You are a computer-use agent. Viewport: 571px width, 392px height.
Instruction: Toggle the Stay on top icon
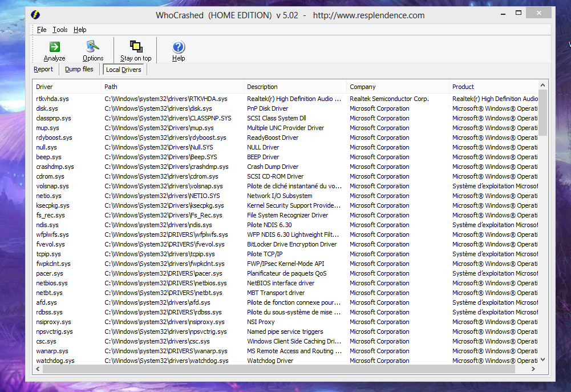[x=136, y=47]
